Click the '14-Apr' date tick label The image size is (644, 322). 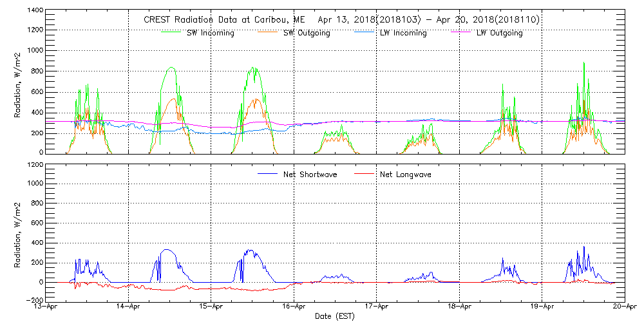(x=129, y=308)
